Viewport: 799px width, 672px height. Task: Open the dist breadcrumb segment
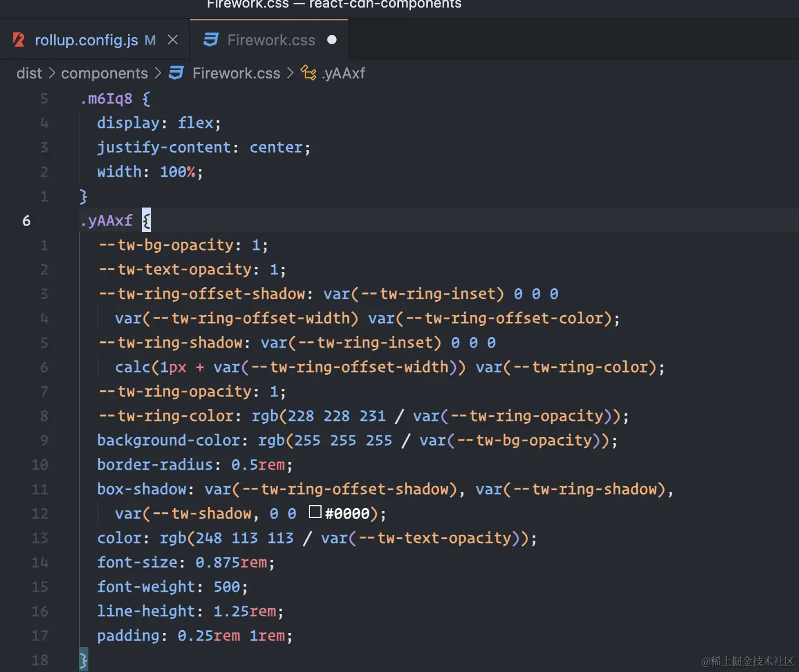29,73
